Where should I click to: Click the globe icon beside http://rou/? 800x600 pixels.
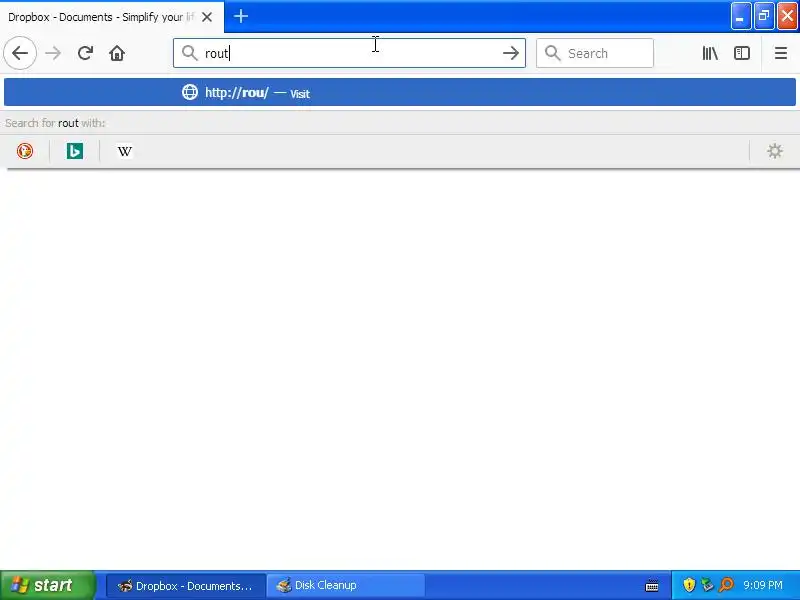[190, 92]
